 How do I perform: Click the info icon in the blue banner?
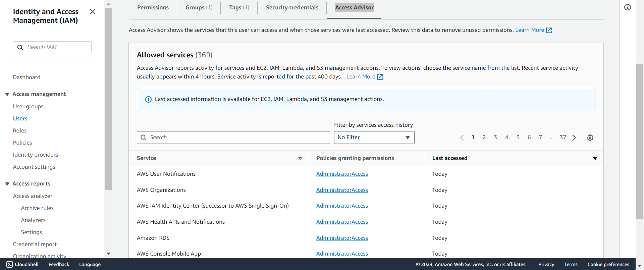click(x=148, y=99)
